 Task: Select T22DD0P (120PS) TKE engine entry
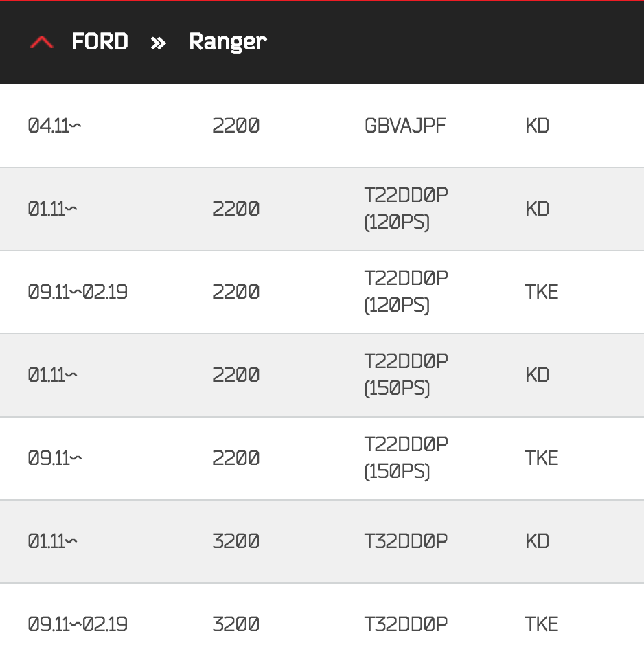406,292
